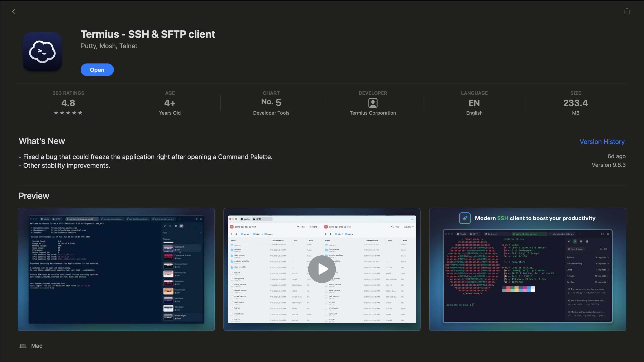
Task: Click the Other stability improvements line
Action: pos(64,166)
